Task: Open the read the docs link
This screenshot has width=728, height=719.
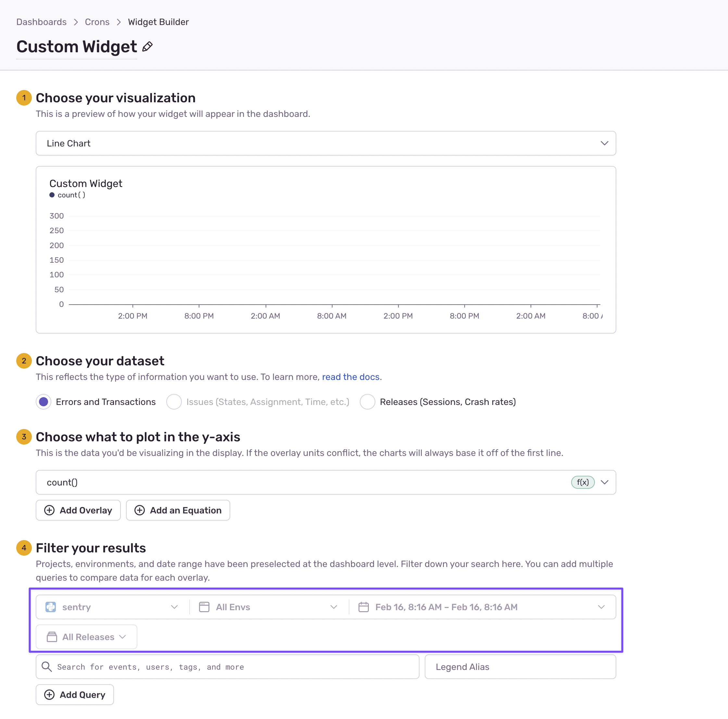Action: point(350,376)
